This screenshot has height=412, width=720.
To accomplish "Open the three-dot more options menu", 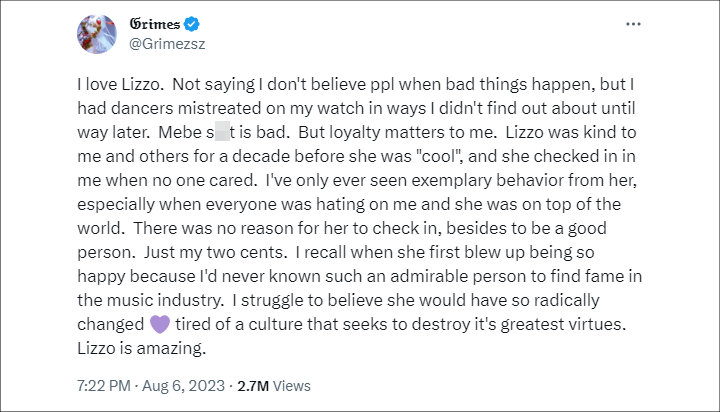I will pyautogui.click(x=633, y=24).
